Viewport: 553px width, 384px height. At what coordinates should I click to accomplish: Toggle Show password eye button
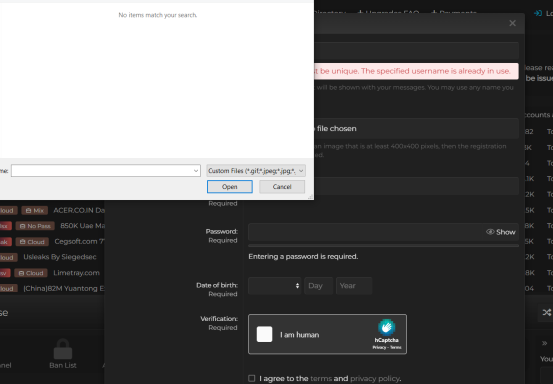point(501,232)
